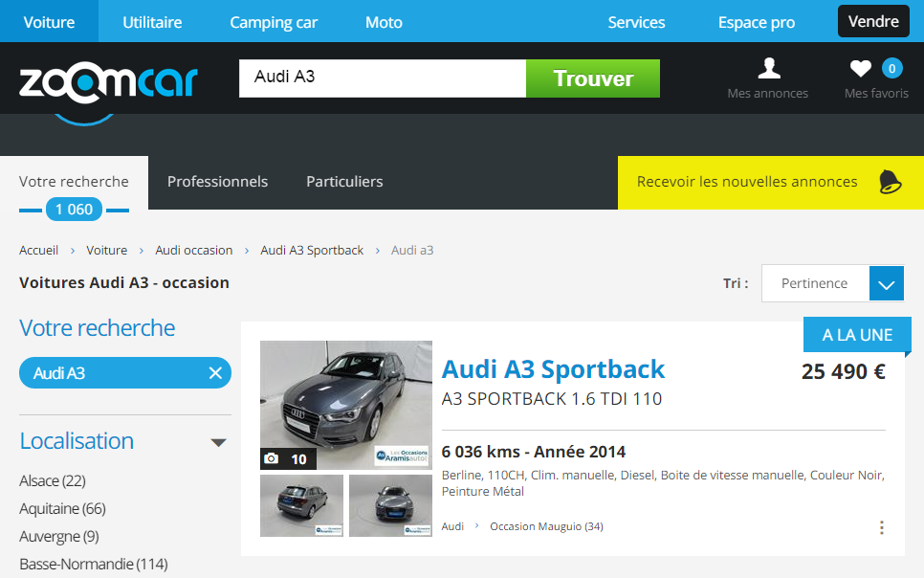Click the Audi A3 filter pill
The image size is (924, 578).
[125, 373]
